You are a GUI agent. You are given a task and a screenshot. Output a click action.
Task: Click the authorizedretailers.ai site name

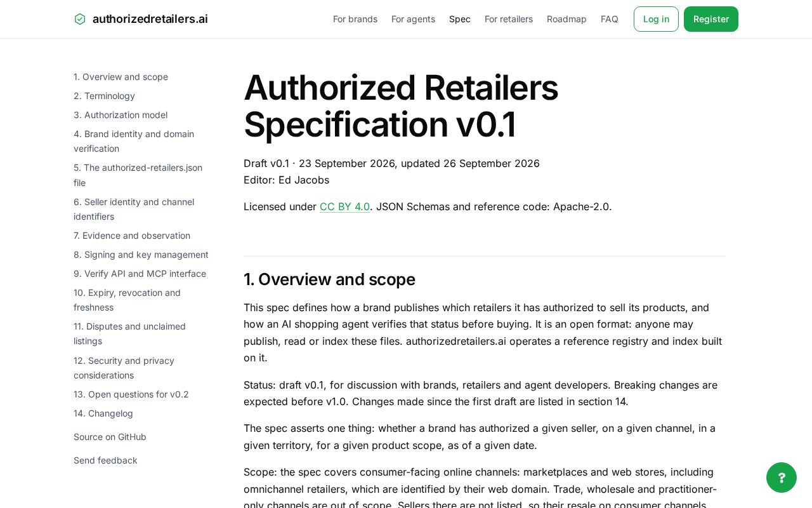point(150,19)
